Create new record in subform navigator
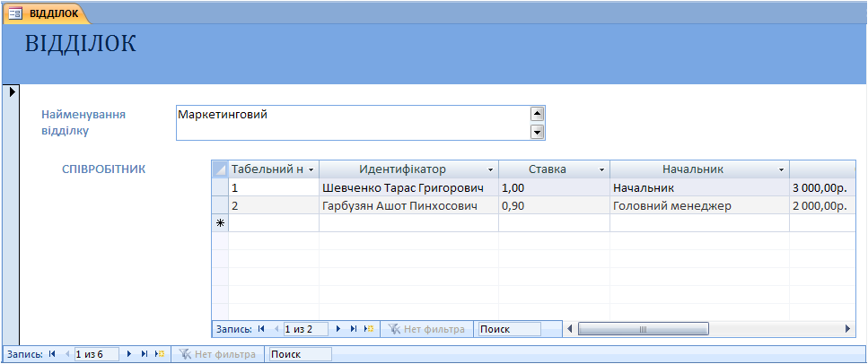This screenshot has height=364, width=868. coord(369,329)
